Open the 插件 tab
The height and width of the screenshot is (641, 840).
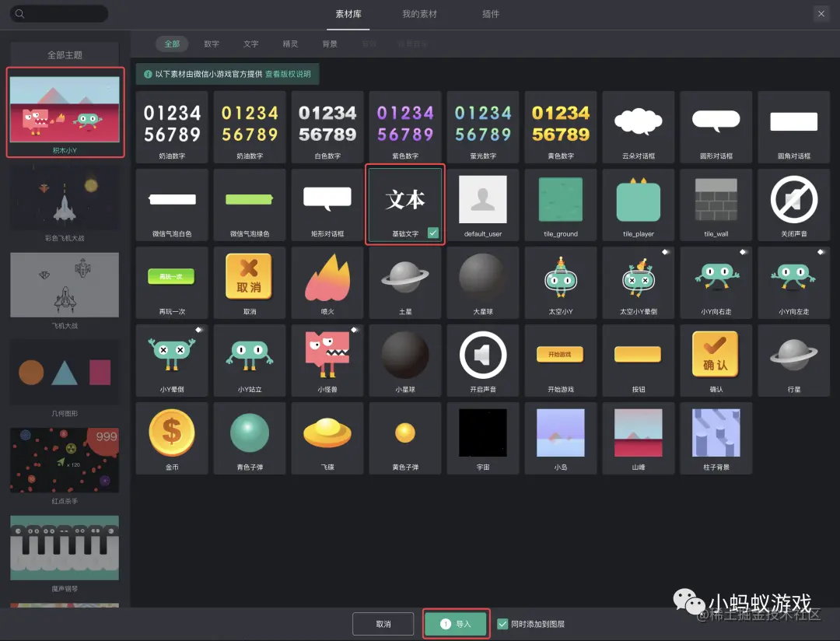(491, 14)
